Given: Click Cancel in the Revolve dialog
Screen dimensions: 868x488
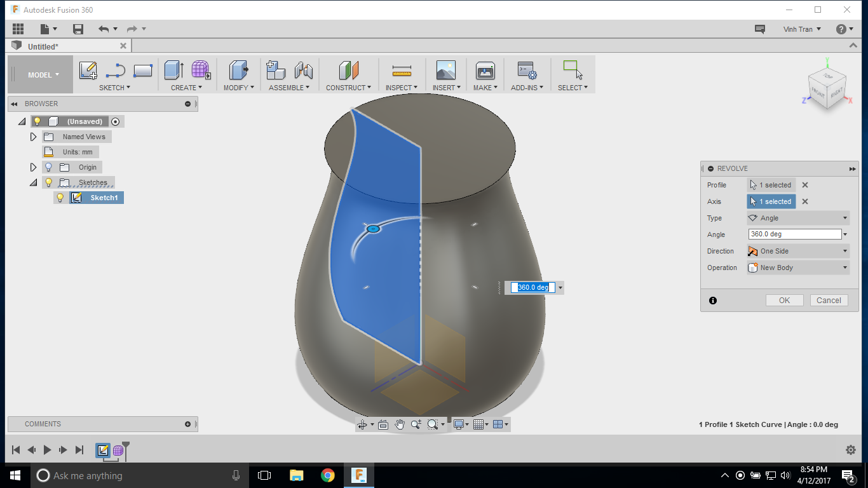Looking at the screenshot, I should [829, 301].
